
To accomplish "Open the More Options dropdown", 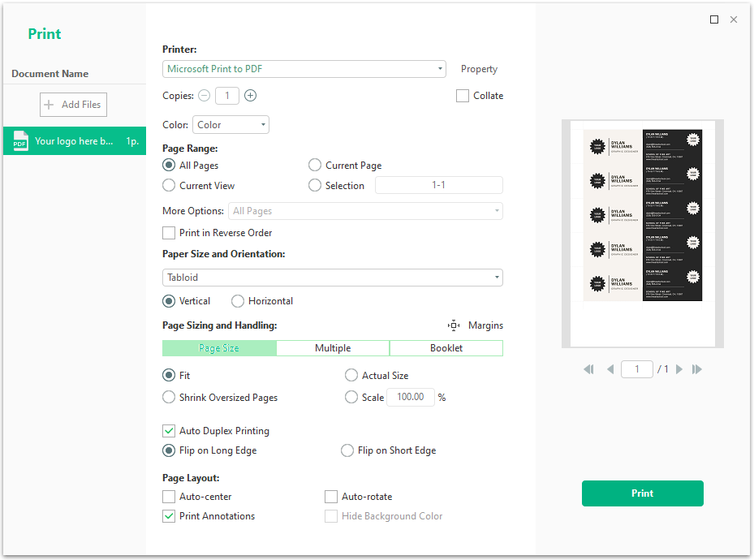I will (365, 211).
